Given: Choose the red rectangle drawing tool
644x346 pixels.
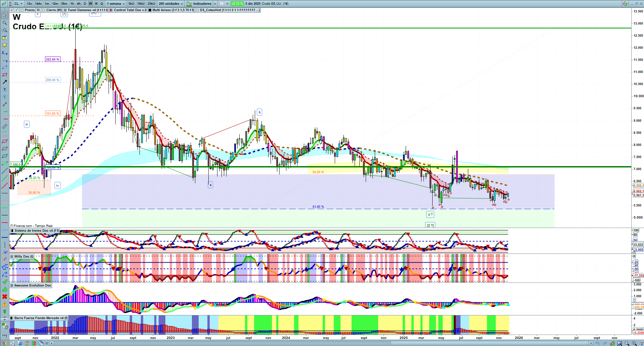Looking at the screenshot, I should [5, 75].
